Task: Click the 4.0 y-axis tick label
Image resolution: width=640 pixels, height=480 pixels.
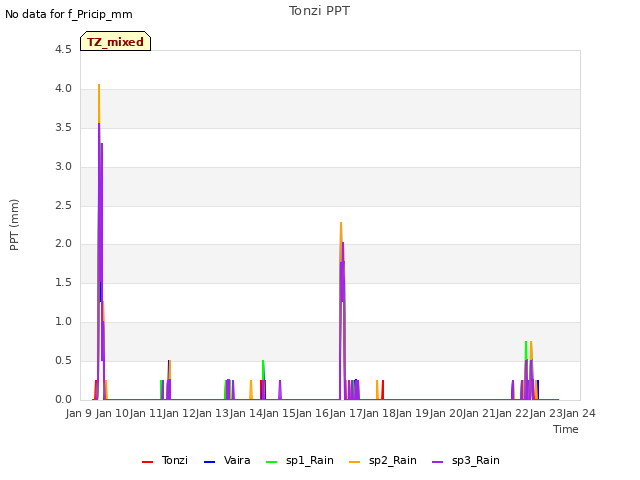Action: click(63, 89)
